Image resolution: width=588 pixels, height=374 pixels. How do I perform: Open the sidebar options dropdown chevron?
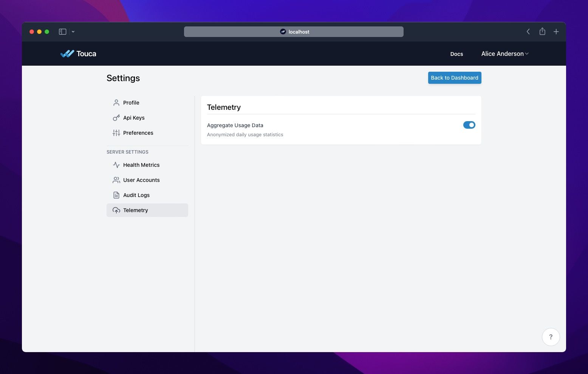(x=73, y=32)
